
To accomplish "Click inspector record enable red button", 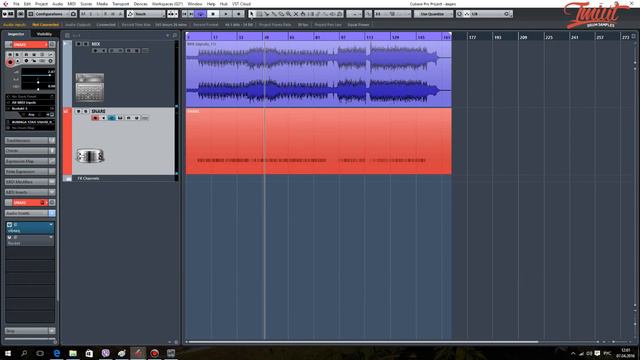I will (x=10, y=62).
